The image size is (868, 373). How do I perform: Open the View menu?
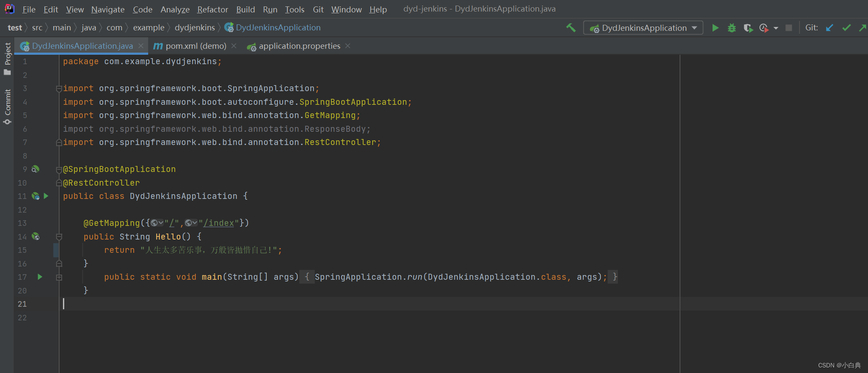click(x=75, y=9)
